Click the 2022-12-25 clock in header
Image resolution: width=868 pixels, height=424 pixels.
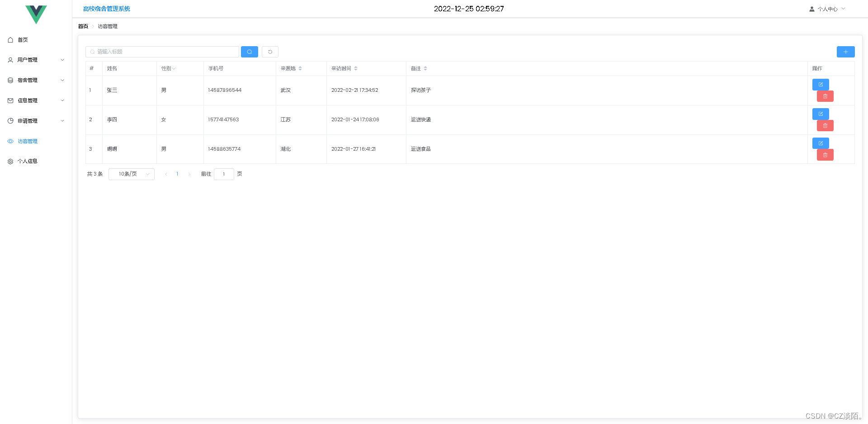click(469, 9)
